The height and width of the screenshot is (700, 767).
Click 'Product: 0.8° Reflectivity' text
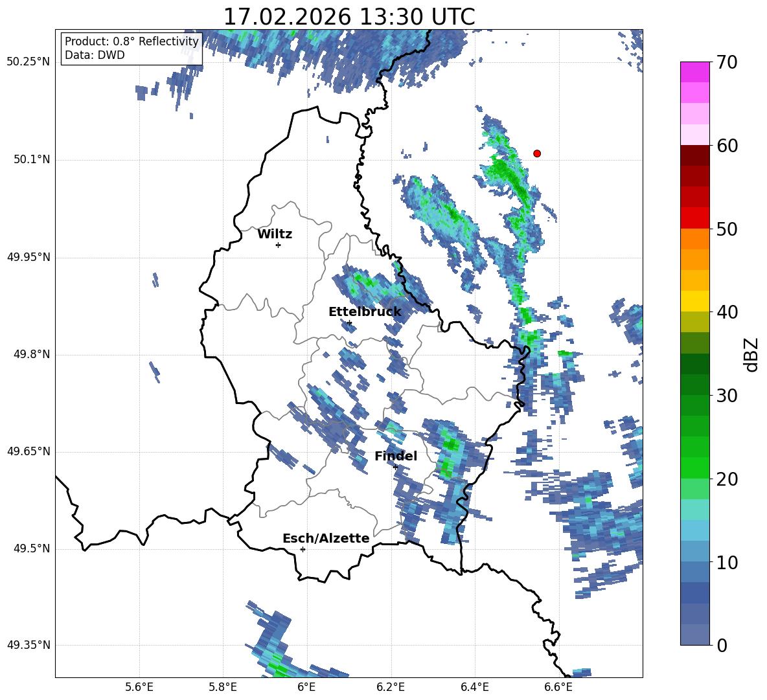(x=132, y=41)
